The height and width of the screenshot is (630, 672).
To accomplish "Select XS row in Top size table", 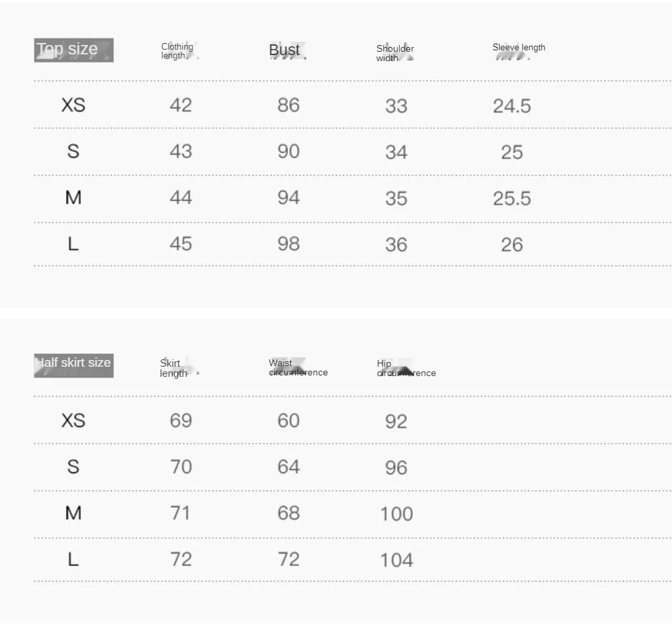I will pyautogui.click(x=352, y=105).
